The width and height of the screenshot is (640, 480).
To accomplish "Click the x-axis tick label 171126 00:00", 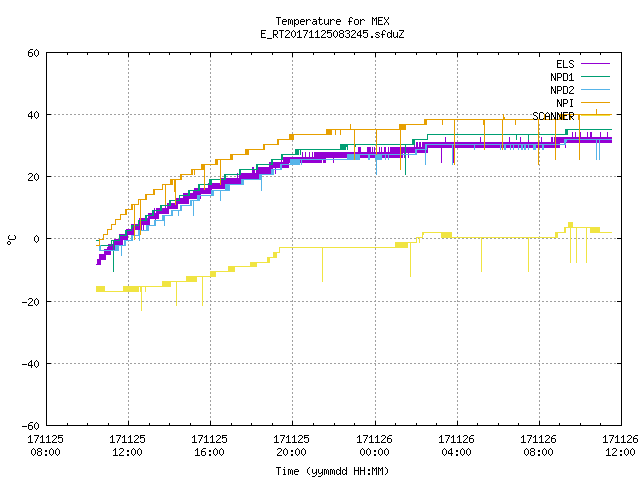I will pyautogui.click(x=374, y=446).
